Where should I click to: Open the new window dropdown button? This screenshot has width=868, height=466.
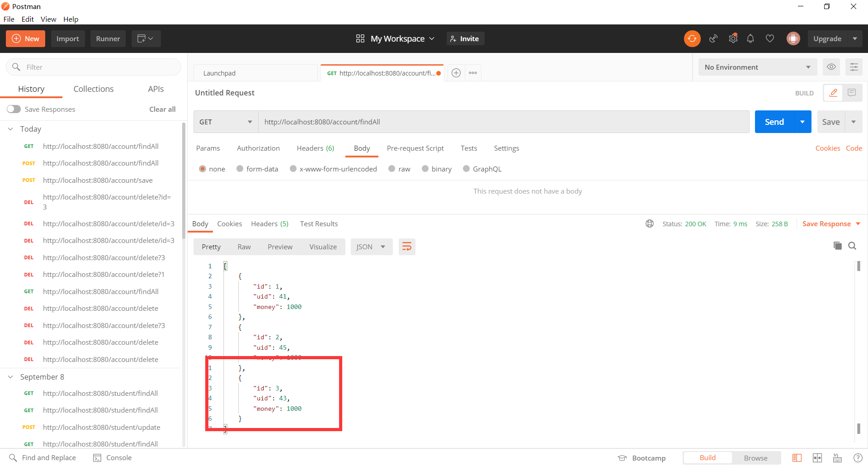click(146, 38)
